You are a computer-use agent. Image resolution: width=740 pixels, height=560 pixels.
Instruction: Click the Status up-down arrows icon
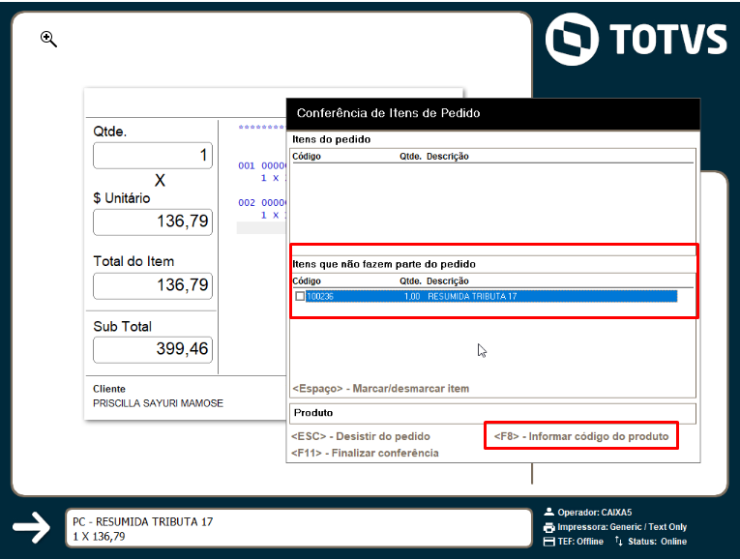619,541
